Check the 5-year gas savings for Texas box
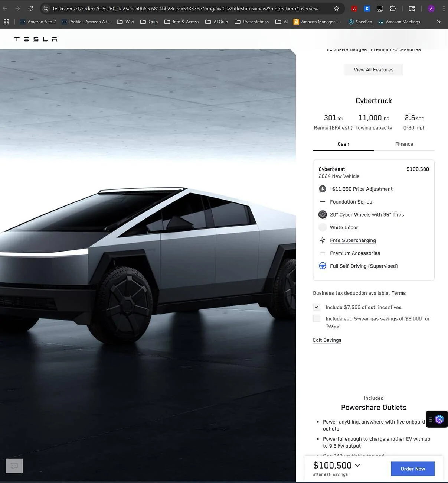448x483 pixels. pyautogui.click(x=317, y=318)
